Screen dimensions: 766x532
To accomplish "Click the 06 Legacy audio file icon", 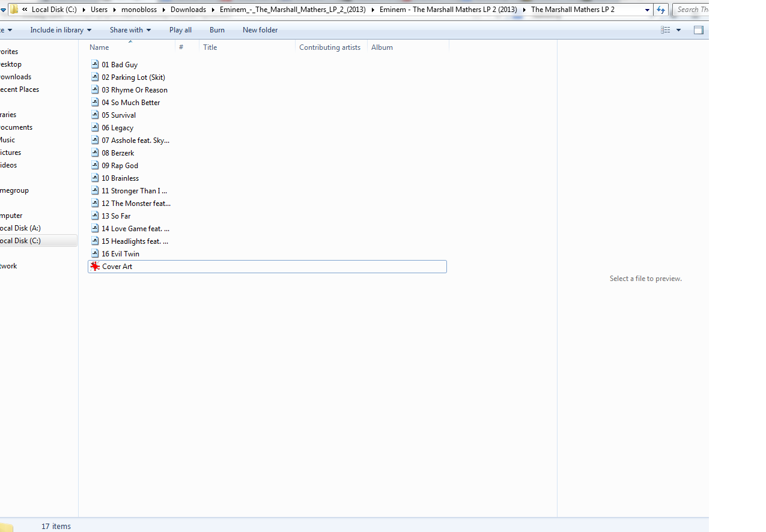I will [95, 127].
